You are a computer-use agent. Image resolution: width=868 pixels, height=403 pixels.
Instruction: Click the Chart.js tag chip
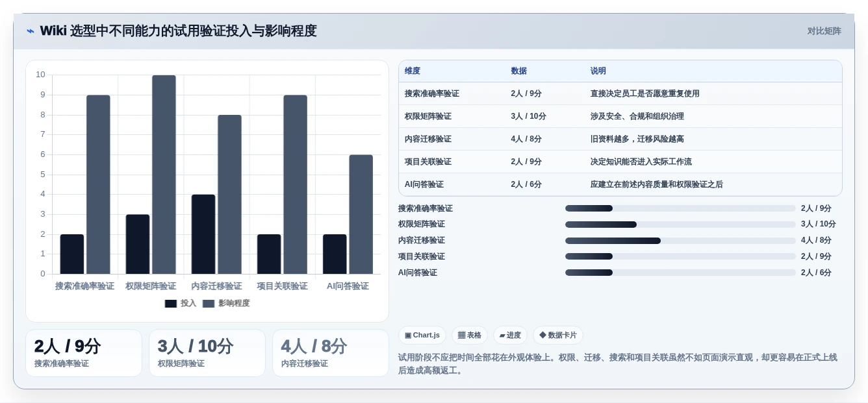(x=422, y=336)
